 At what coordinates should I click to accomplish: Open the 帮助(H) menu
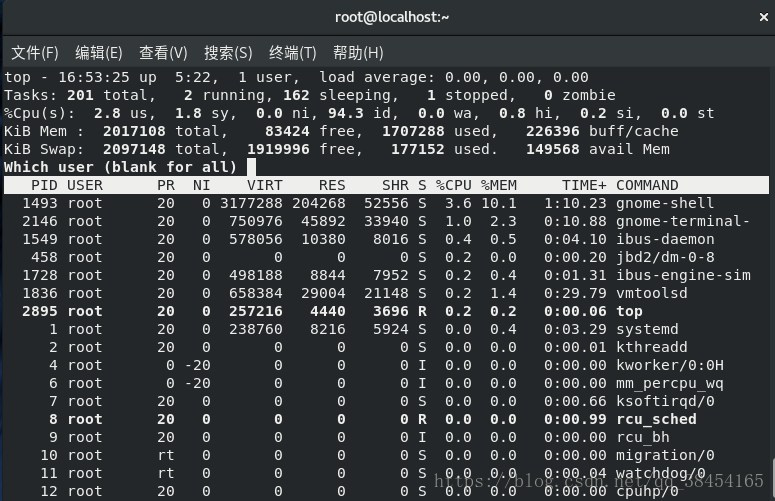pos(358,52)
